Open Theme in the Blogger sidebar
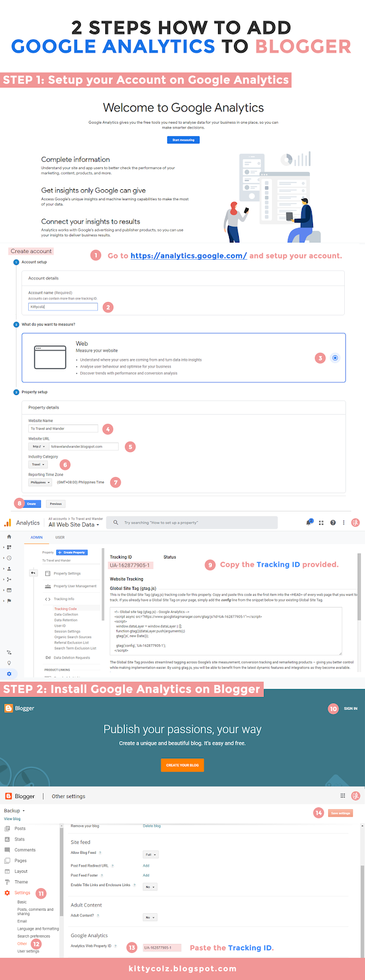The image size is (365, 980). click(x=21, y=882)
